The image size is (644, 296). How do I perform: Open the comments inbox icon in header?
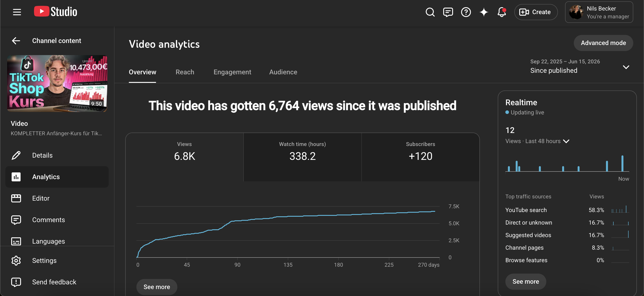(448, 12)
